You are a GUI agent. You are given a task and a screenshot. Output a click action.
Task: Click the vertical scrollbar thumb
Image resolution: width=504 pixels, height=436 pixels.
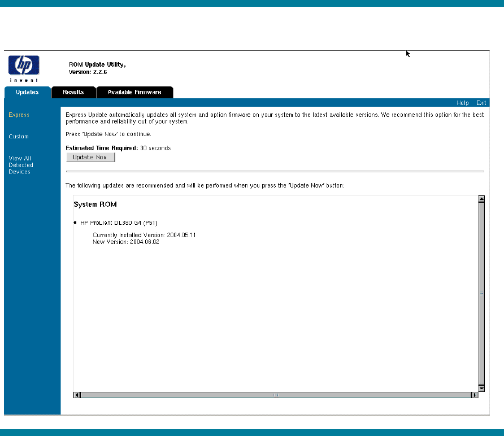pos(481,294)
